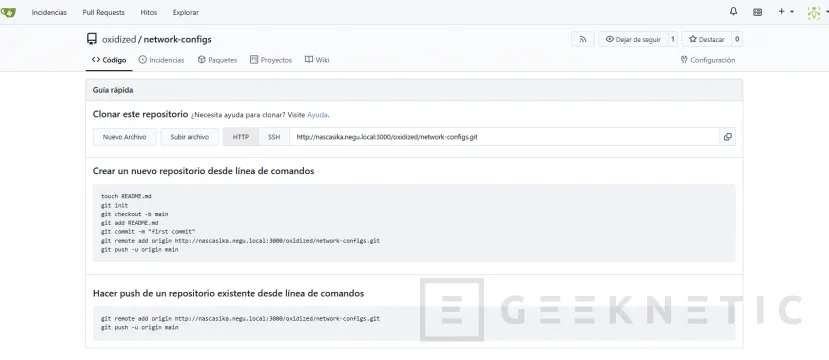Click the Subir archivo button
829x360 pixels.
pyautogui.click(x=190, y=137)
